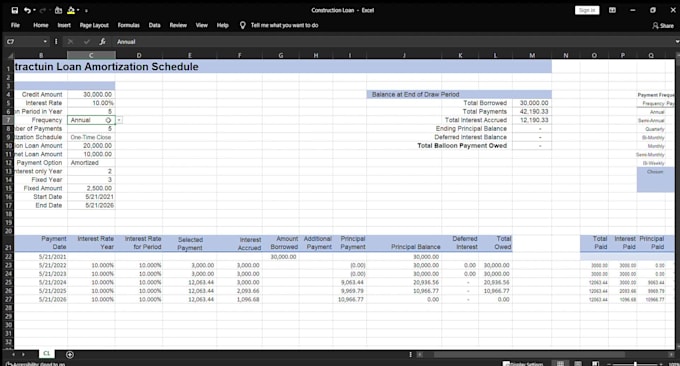Image resolution: width=680 pixels, height=366 pixels.
Task: Open Customize Quick Access Toolbar dropdown
Action: coord(86,10)
